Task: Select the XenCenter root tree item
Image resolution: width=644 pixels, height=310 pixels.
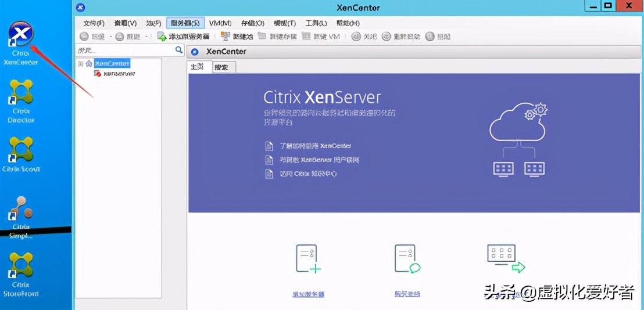Action: pyautogui.click(x=112, y=63)
